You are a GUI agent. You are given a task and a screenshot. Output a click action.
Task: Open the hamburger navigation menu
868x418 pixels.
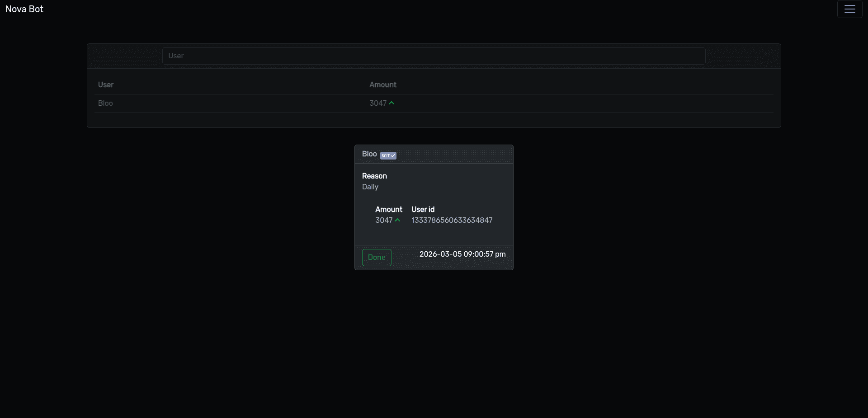(849, 9)
